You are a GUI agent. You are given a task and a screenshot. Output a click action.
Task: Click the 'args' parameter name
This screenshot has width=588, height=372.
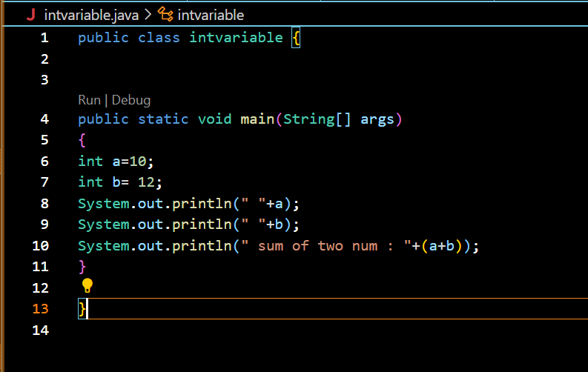point(377,121)
